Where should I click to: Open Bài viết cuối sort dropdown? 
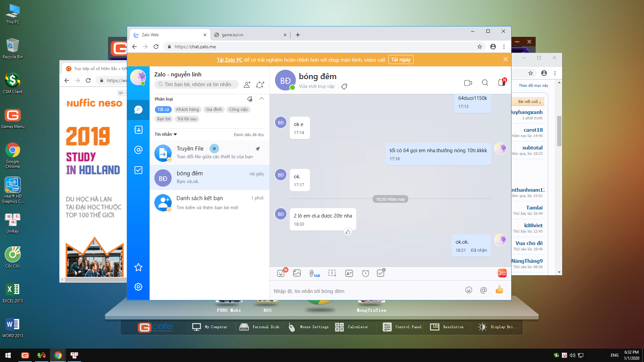tap(529, 102)
